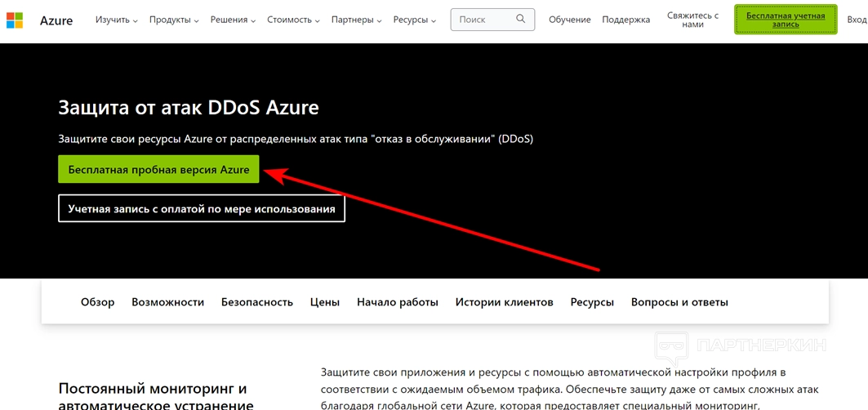Click Учетная запись с оплатой по мере использования
This screenshot has width=868, height=410.
[202, 209]
